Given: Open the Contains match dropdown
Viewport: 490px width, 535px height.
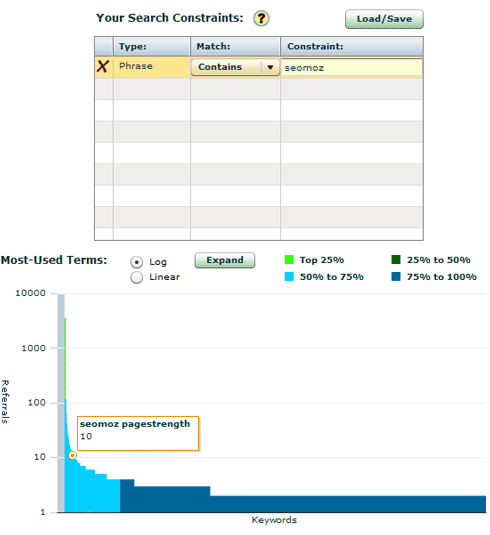Looking at the screenshot, I should click(x=235, y=67).
